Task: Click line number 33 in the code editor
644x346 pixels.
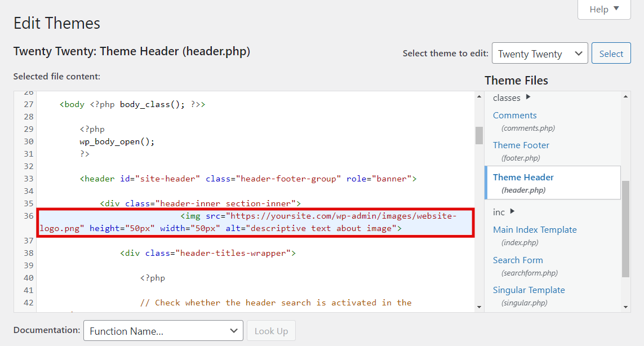Action: point(28,178)
